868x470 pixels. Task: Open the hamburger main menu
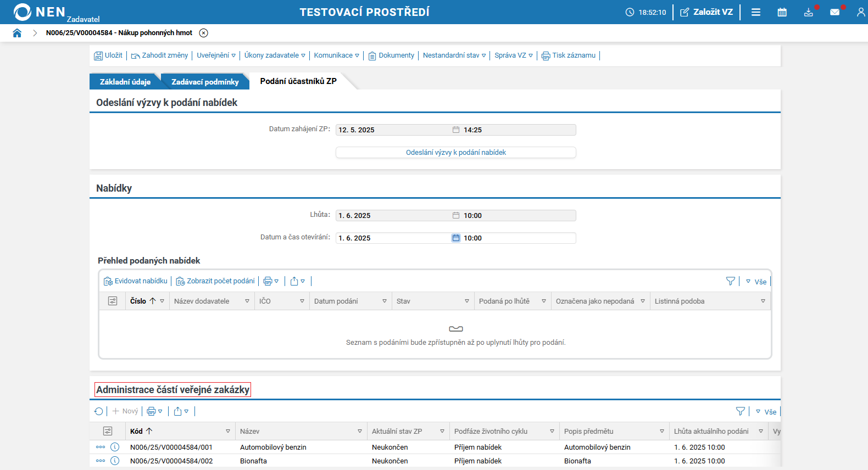756,12
